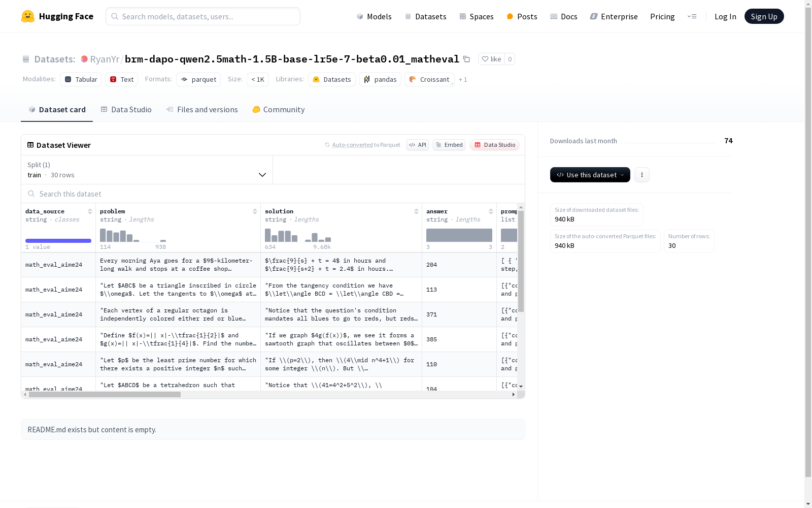Image resolution: width=812 pixels, height=508 pixels.
Task: Open the navigation overflow menu icon
Action: click(692, 16)
